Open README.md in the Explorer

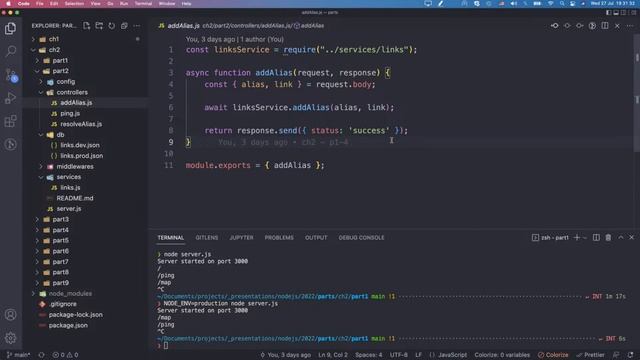point(75,198)
